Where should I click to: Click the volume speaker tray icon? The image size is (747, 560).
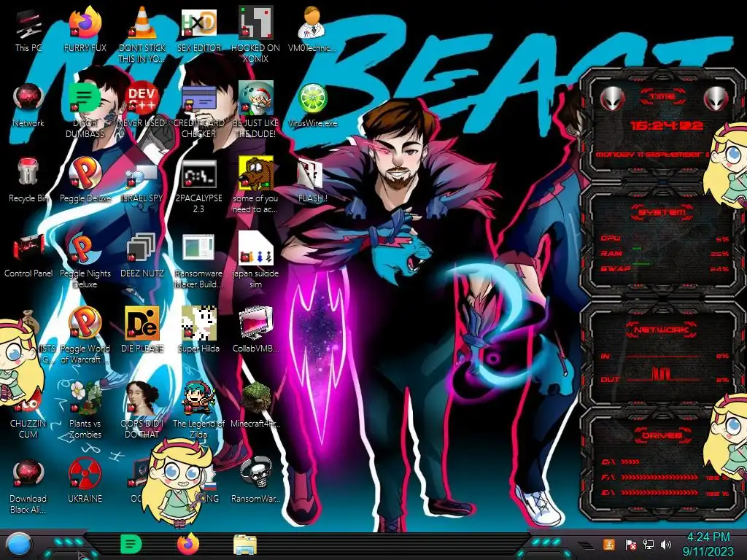pos(666,544)
